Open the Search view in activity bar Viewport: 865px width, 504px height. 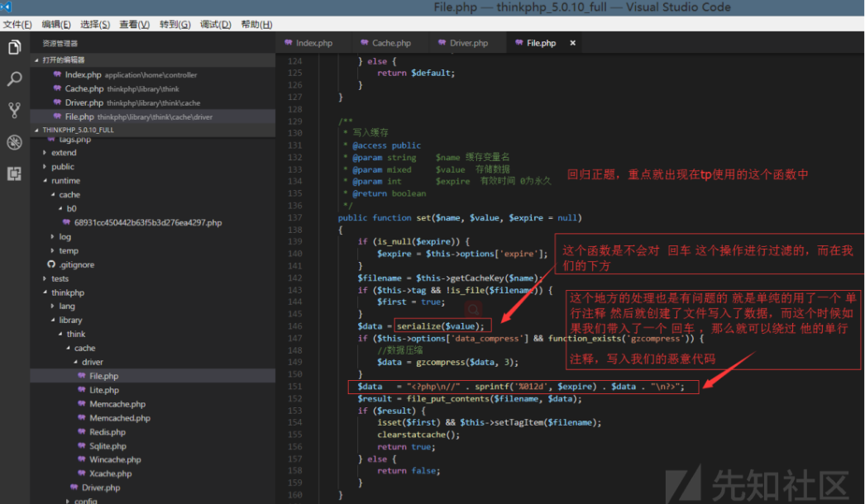tap(14, 78)
